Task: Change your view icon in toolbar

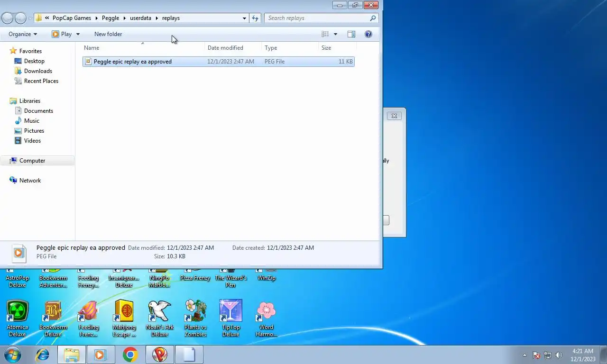Action: [x=325, y=34]
